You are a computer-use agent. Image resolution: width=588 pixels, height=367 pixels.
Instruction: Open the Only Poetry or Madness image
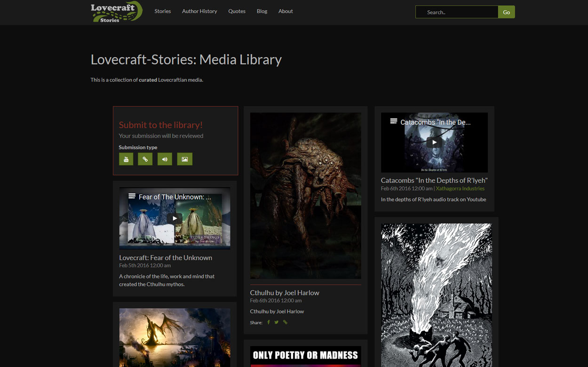pos(306,356)
